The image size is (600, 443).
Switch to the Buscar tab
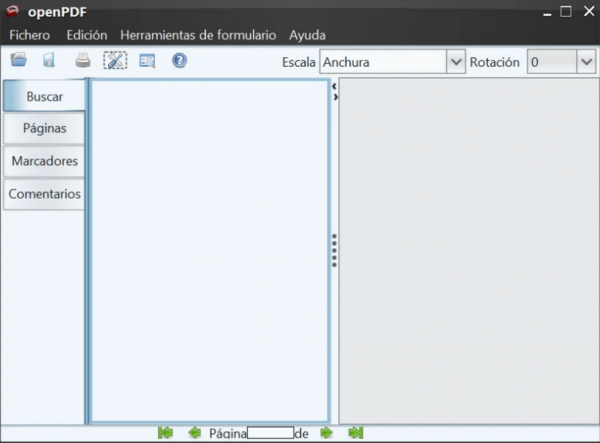coord(44,96)
